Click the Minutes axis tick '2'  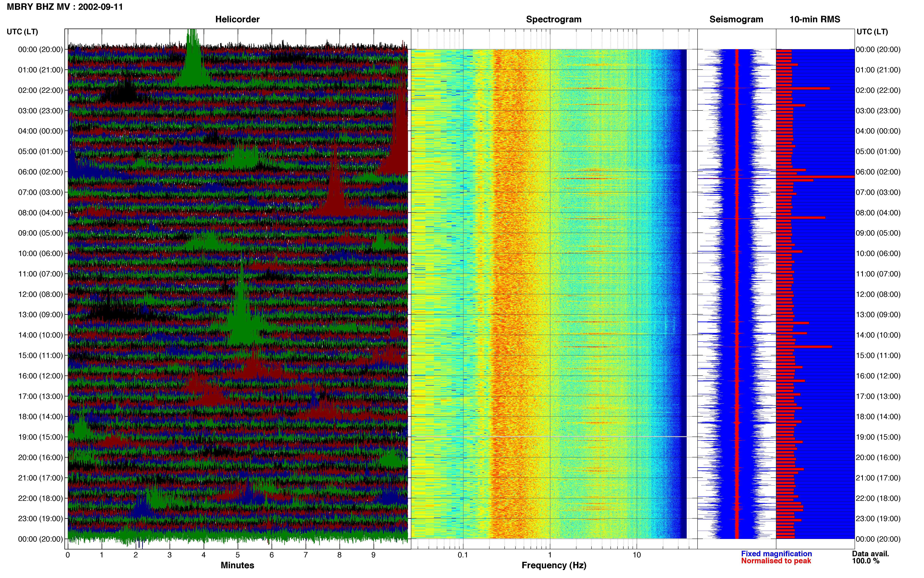coord(136,555)
